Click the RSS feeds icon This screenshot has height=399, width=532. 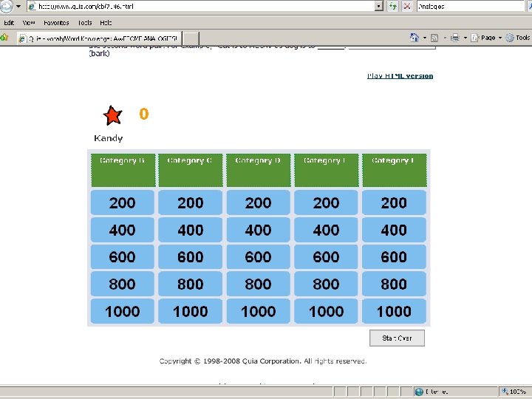tap(434, 38)
